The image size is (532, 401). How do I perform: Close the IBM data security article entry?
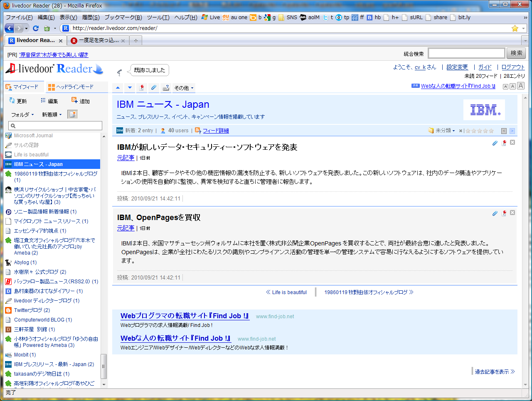[512, 142]
